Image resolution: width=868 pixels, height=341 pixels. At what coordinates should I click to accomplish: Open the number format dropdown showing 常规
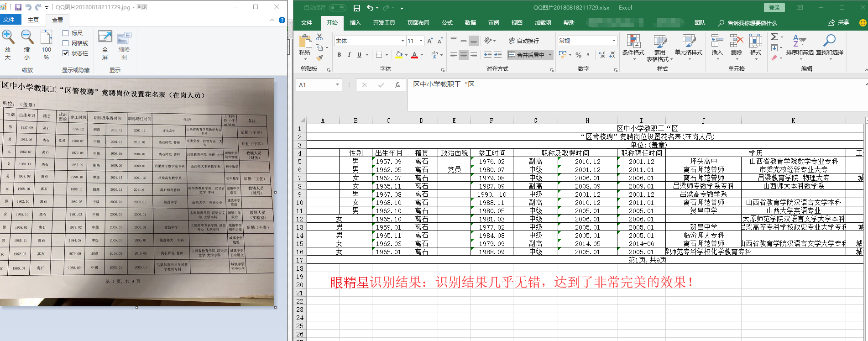(x=614, y=41)
